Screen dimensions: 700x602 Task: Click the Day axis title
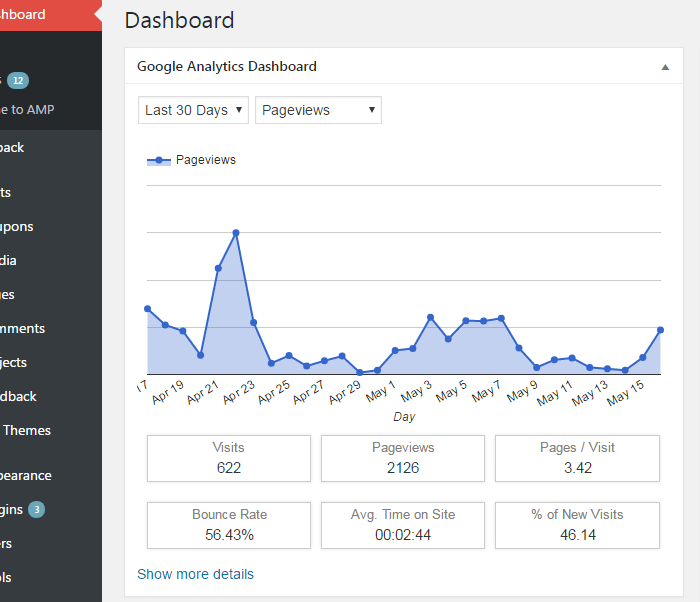pyautogui.click(x=404, y=417)
